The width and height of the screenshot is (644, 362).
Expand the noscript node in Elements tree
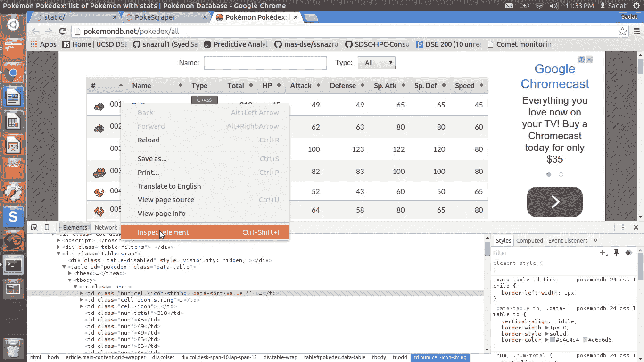pos(58,240)
